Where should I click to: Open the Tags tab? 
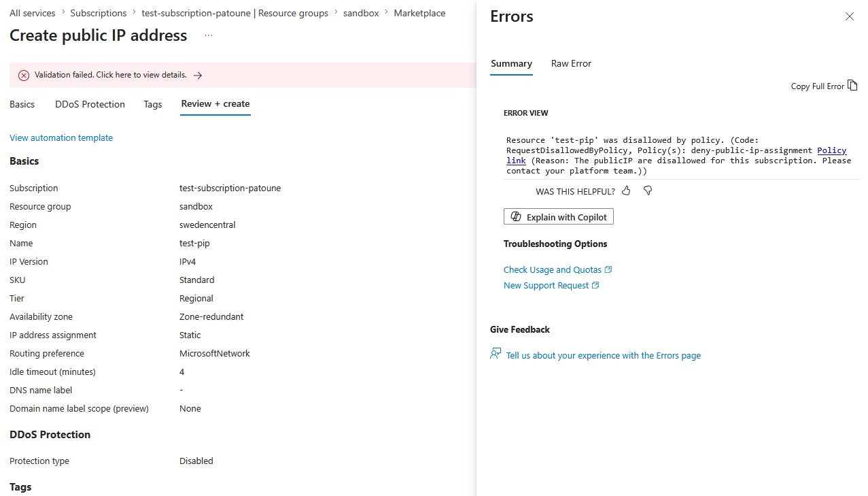click(153, 104)
